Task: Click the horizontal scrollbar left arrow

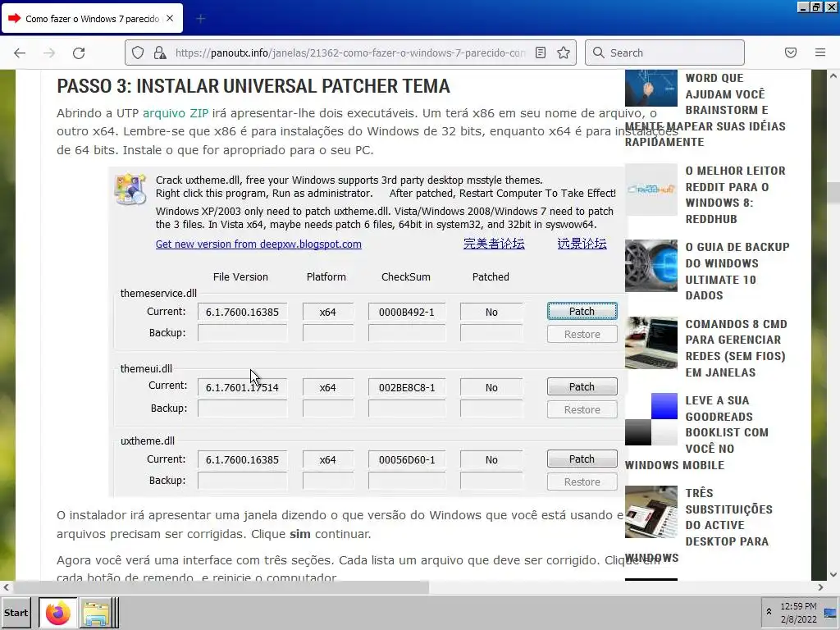Action: click(x=6, y=587)
